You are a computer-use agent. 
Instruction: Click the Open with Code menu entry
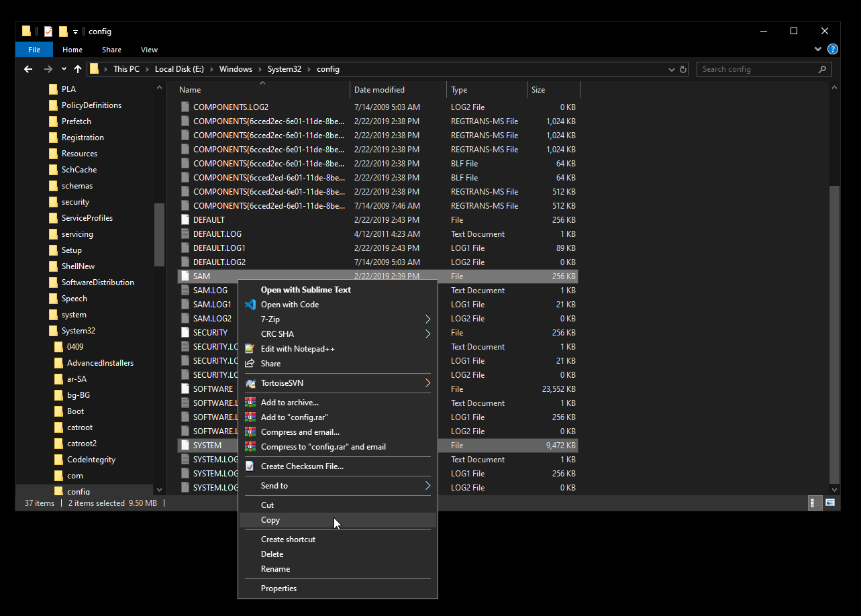289,305
